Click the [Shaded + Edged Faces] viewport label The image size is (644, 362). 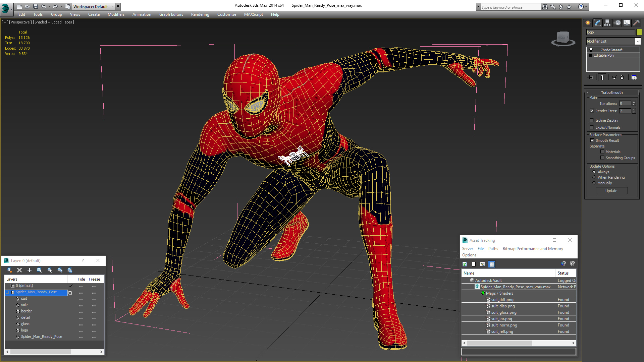[x=54, y=22]
